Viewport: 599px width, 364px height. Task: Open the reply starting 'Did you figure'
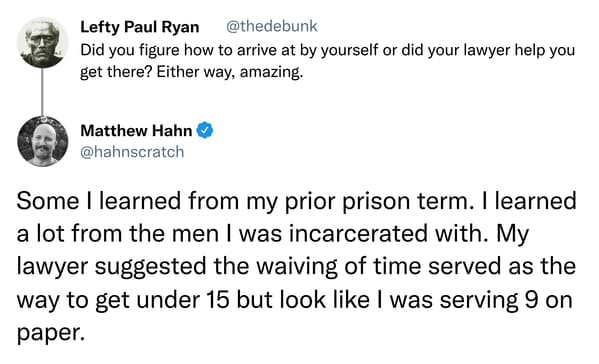[x=327, y=61]
